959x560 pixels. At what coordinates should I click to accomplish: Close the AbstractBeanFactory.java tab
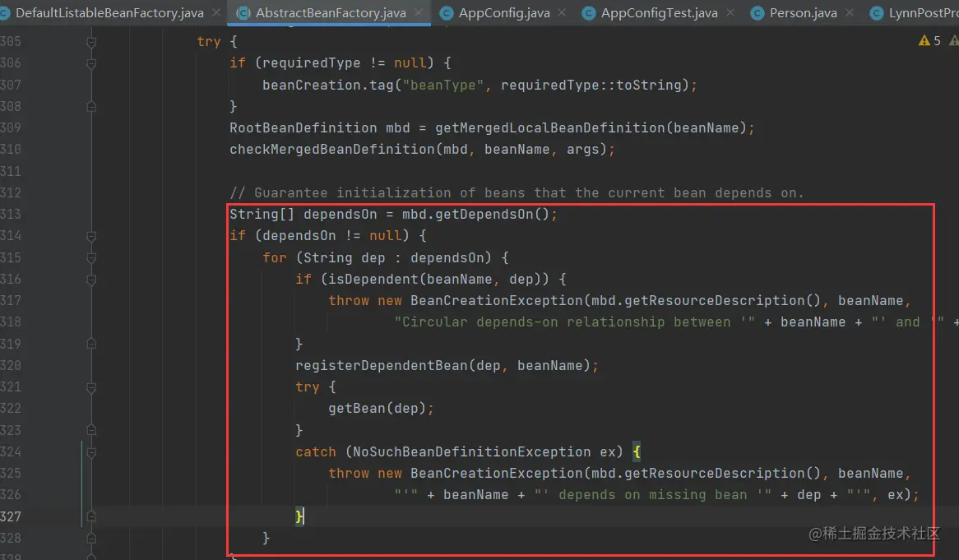[419, 12]
